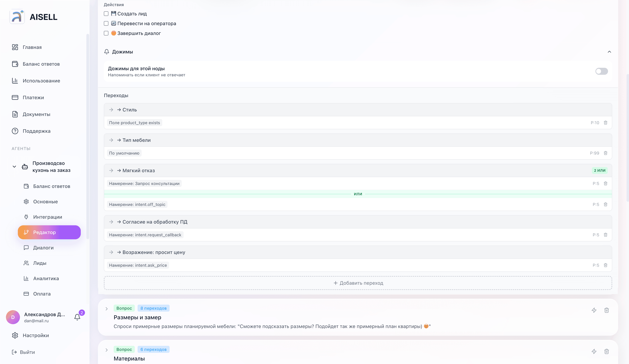
Task: Click the notification bell icon
Action: [x=77, y=317]
